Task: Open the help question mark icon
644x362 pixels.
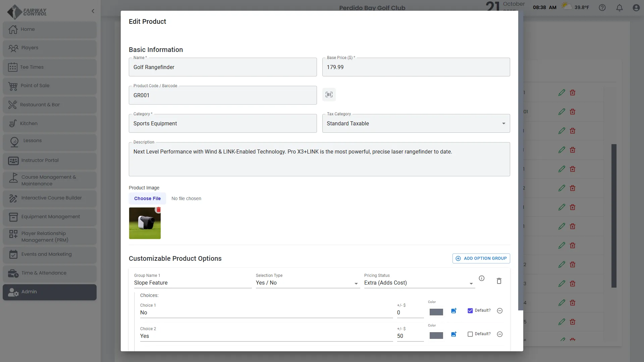Action: tap(602, 8)
